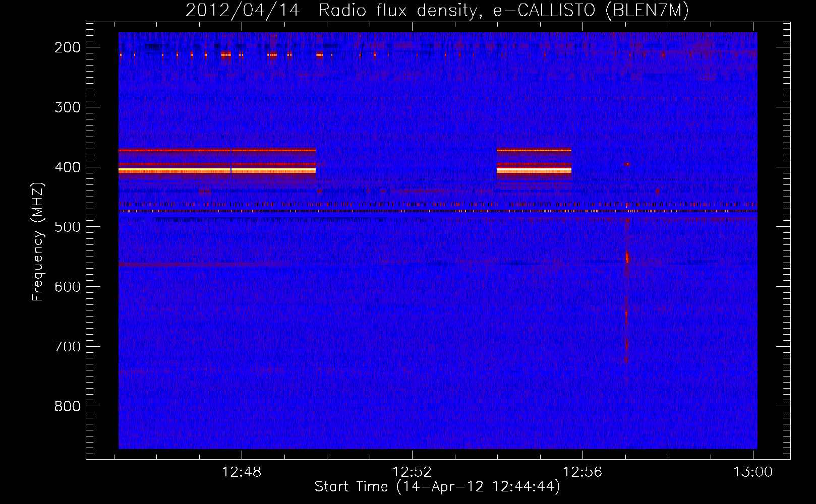Click the 600 frequency tick label
The width and height of the screenshot is (816, 504).
pos(68,287)
